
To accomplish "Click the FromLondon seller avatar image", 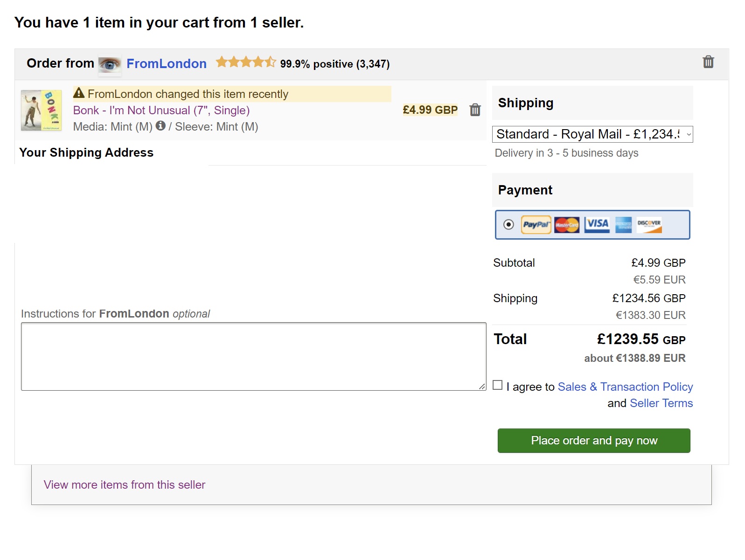I will (110, 64).
